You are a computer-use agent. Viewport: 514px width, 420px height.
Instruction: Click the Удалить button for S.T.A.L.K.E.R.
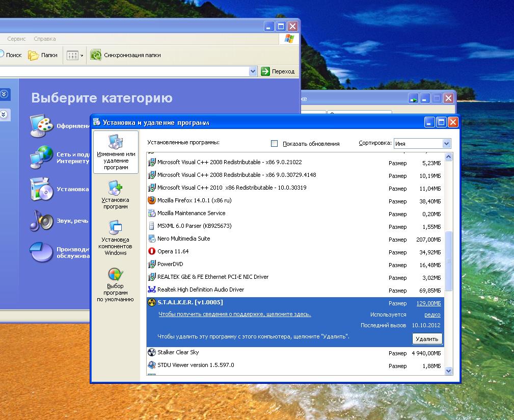pyautogui.click(x=427, y=339)
